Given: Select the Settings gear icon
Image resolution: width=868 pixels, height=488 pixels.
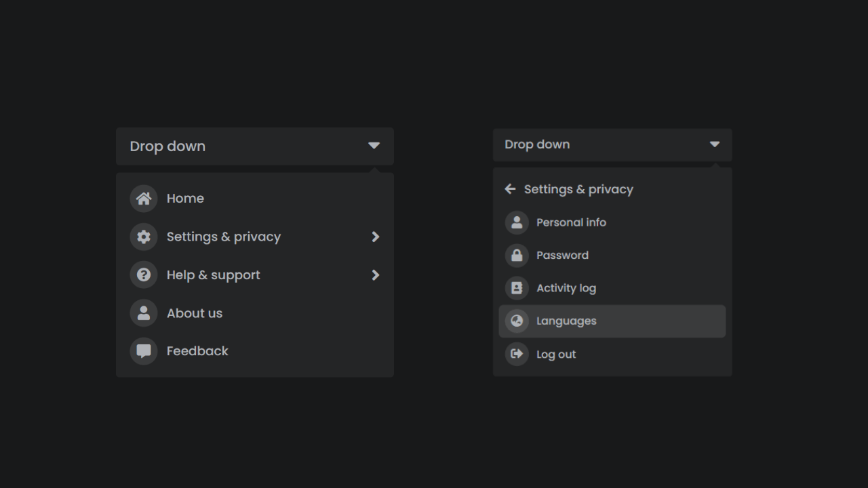Looking at the screenshot, I should [x=144, y=237].
